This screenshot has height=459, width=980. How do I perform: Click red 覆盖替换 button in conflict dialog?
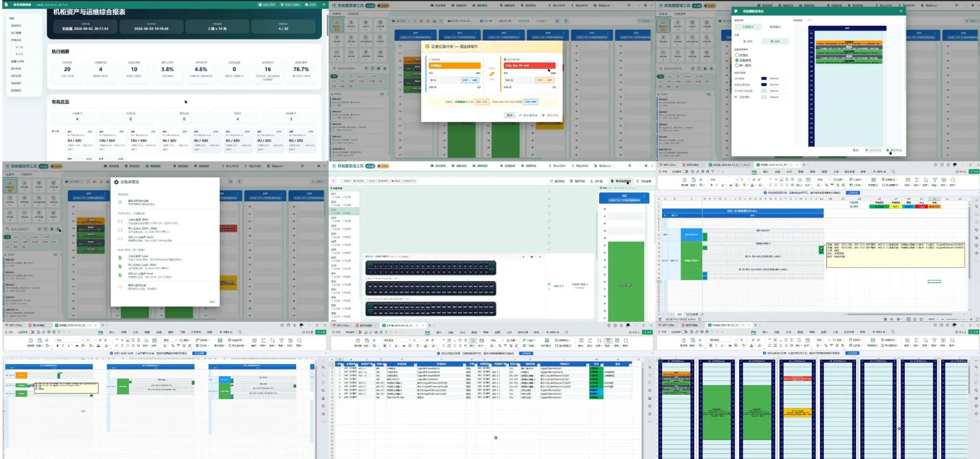tap(550, 115)
